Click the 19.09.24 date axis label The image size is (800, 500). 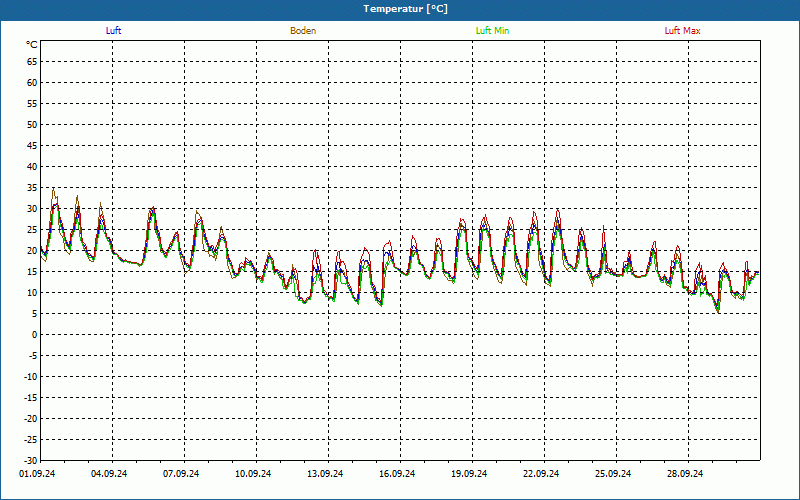469,474
